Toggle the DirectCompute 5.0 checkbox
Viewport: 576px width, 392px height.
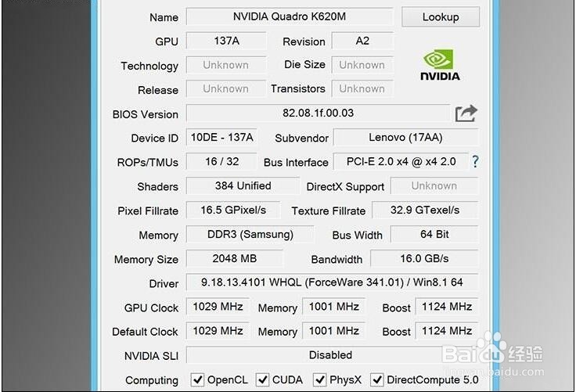click(x=377, y=380)
